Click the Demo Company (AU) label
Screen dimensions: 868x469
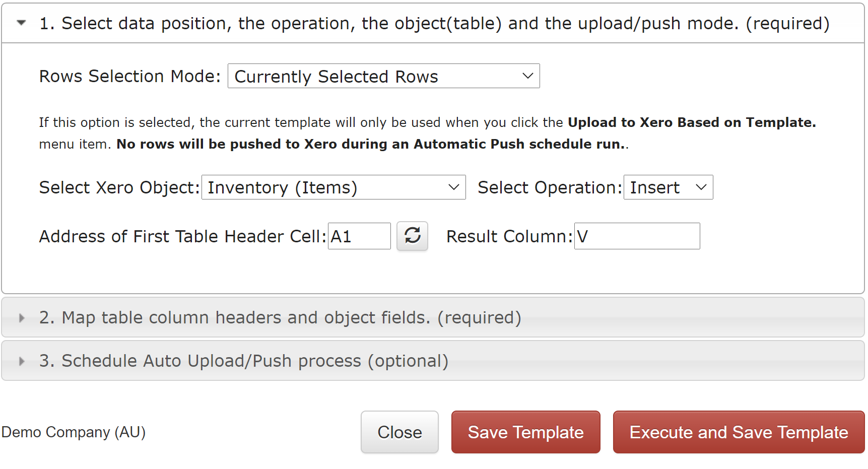coord(74,432)
